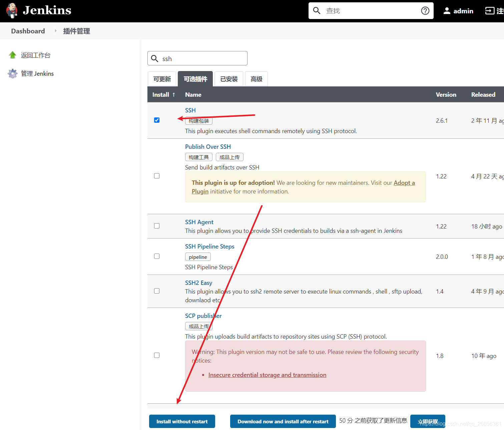
Task: Uncheck the SSH plugin checkbox
Action: pos(157,120)
